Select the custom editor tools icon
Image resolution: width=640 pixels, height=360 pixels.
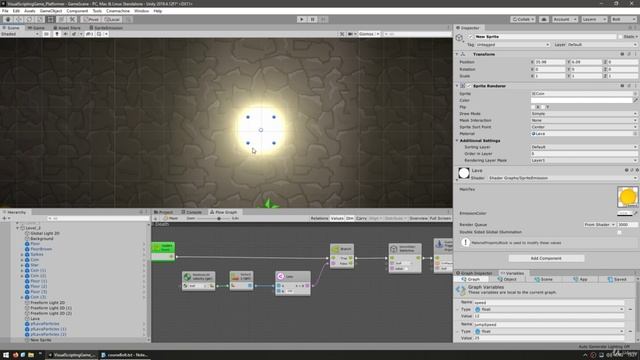click(x=72, y=19)
